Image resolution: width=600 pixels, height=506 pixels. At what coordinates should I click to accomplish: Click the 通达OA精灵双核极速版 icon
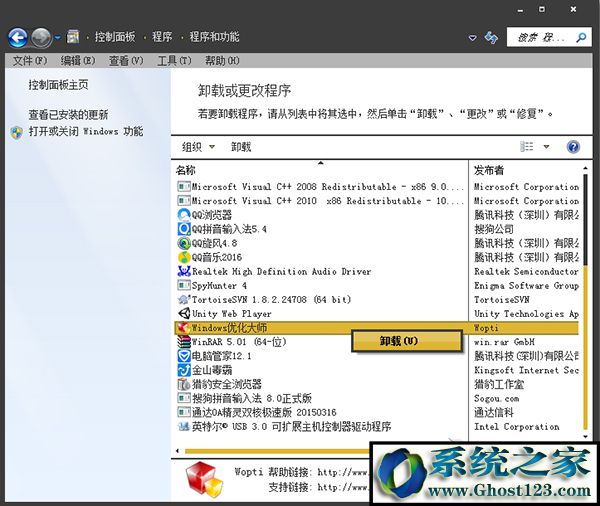(x=184, y=412)
